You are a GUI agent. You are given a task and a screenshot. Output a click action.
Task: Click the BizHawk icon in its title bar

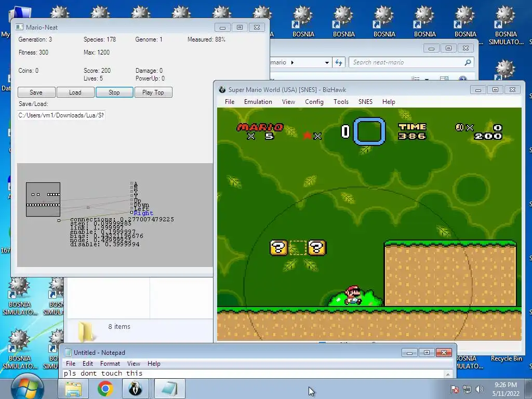pyautogui.click(x=222, y=89)
